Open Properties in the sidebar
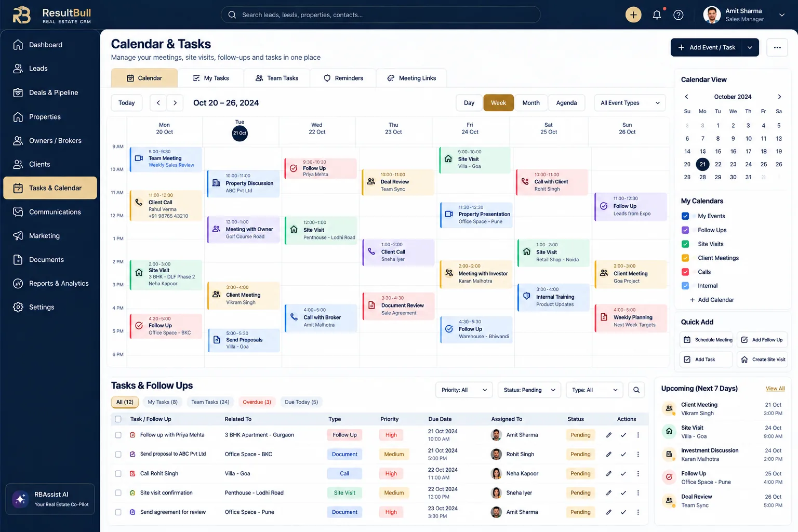This screenshot has height=532, width=798. point(50,117)
